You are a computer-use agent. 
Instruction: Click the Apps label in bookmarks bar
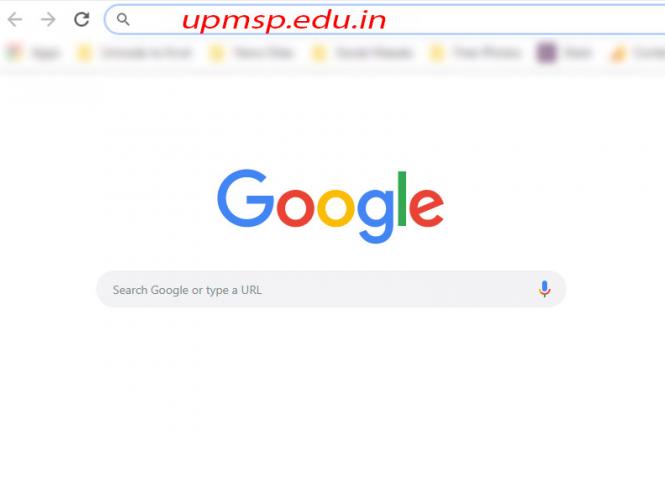click(x=46, y=53)
